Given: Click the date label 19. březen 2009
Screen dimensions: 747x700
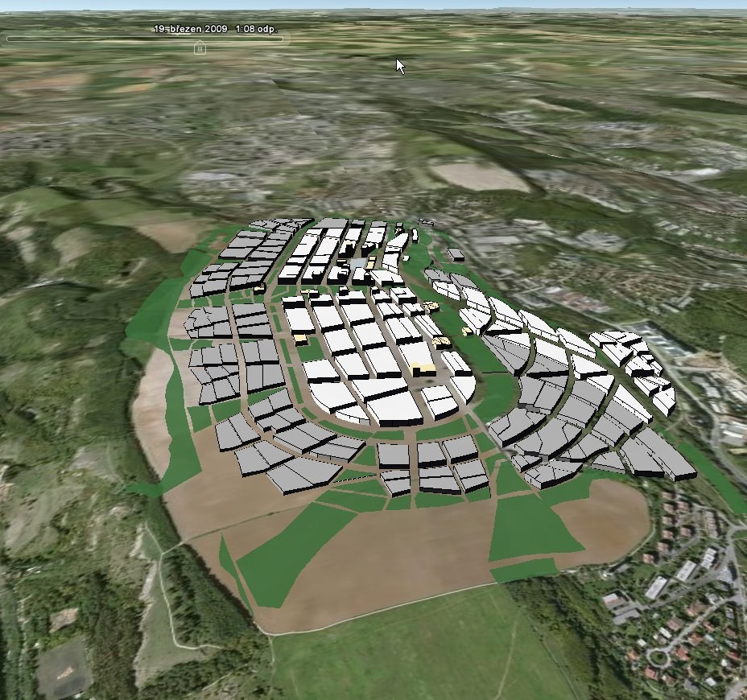Looking at the screenshot, I should click(x=191, y=29).
